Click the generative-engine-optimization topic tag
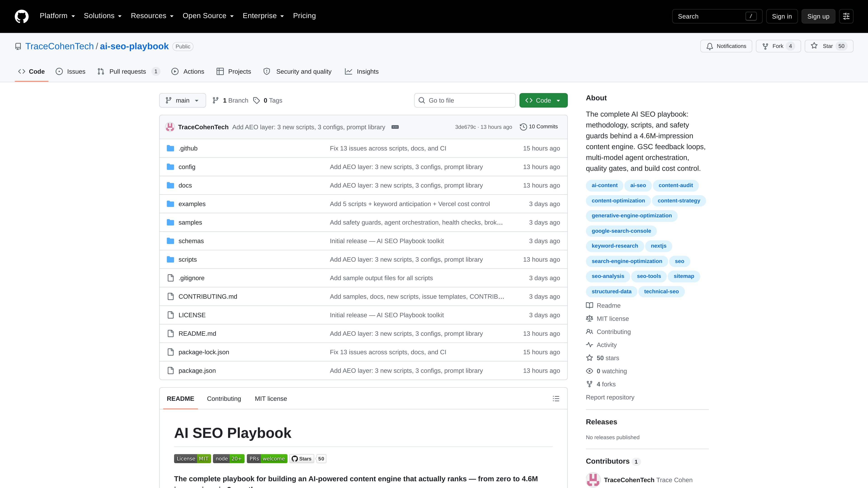The height and width of the screenshot is (488, 868). (x=632, y=216)
